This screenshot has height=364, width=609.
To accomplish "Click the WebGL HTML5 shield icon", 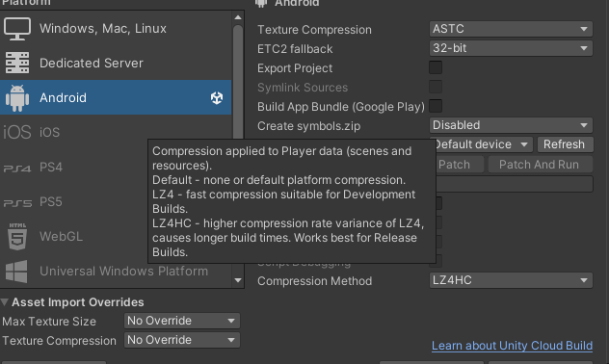I will click(x=17, y=236).
